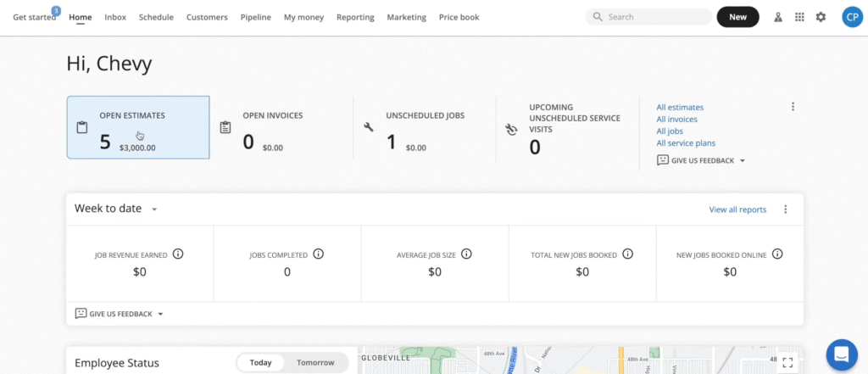Open the Marketing tab

click(x=406, y=17)
